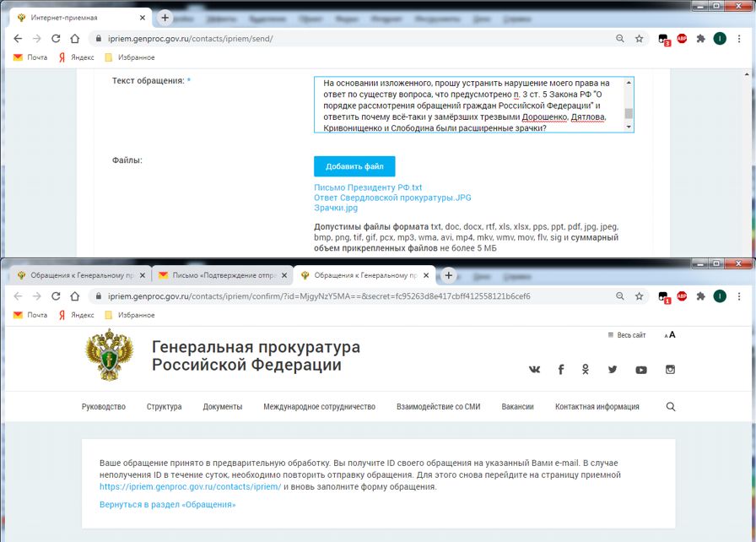756x542 pixels.
Task: Click into the 'Текст обращения' text area
Action: coord(468,105)
